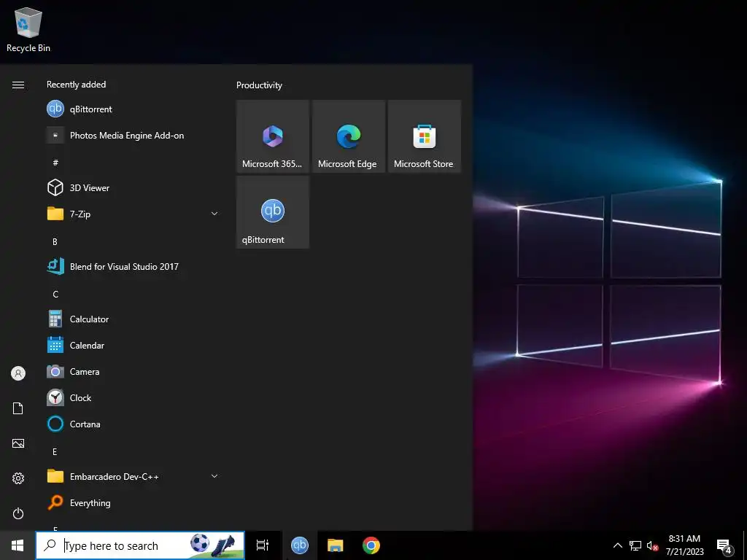Expand the 7-Zip folder chevron
Screen dimensions: 747x560
click(x=214, y=214)
